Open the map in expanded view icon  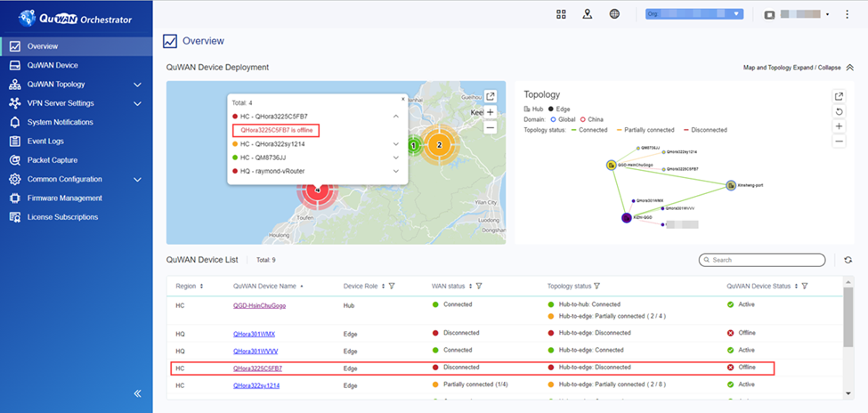[x=491, y=96]
